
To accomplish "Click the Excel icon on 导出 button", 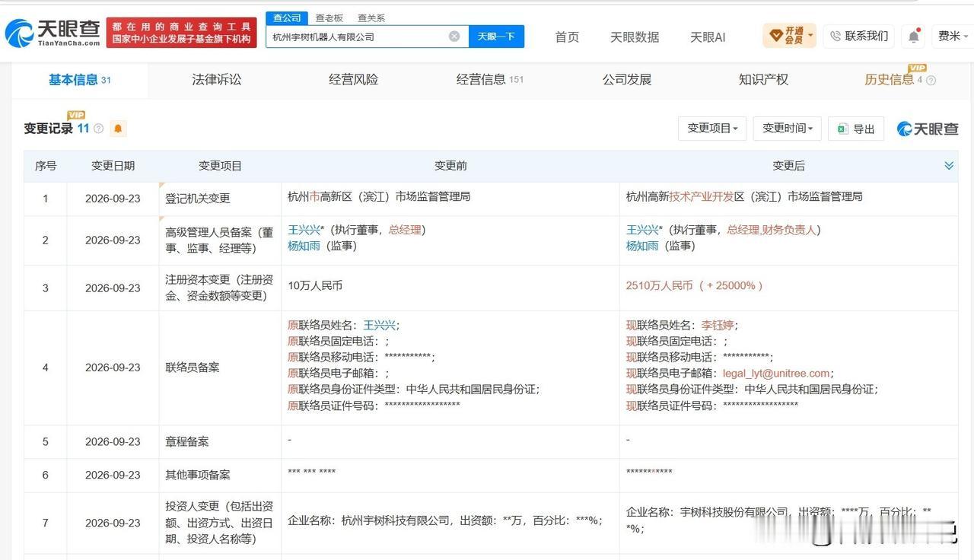I will click(842, 129).
